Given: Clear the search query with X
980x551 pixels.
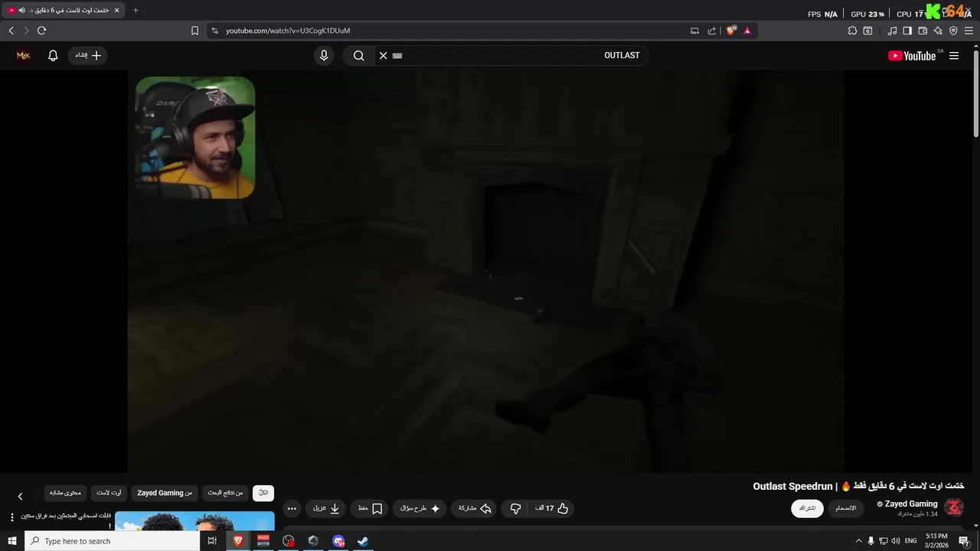Looking at the screenshot, I should click(384, 55).
